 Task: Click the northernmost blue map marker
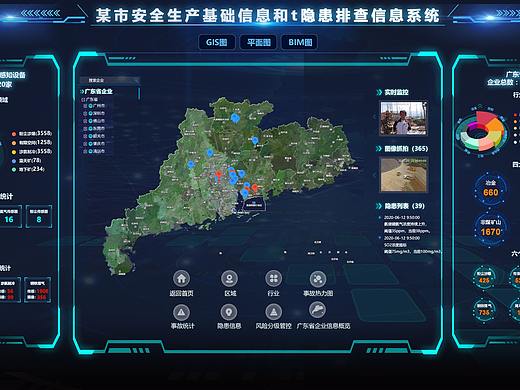click(235, 118)
